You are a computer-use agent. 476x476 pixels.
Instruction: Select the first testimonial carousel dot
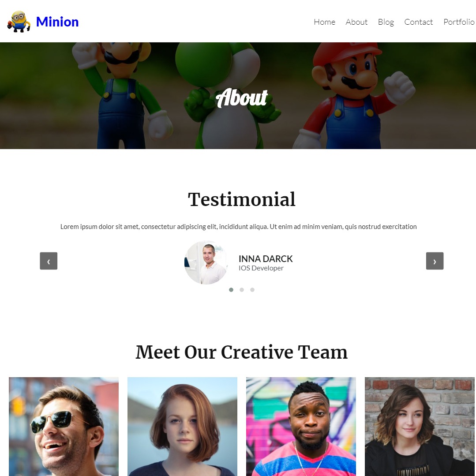(x=231, y=289)
